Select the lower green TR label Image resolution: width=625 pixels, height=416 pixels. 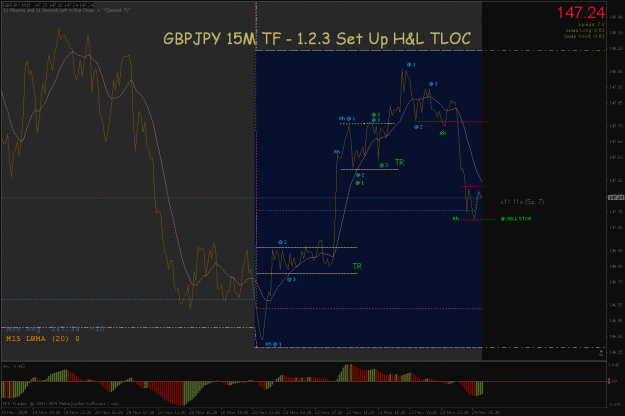[x=357, y=266]
